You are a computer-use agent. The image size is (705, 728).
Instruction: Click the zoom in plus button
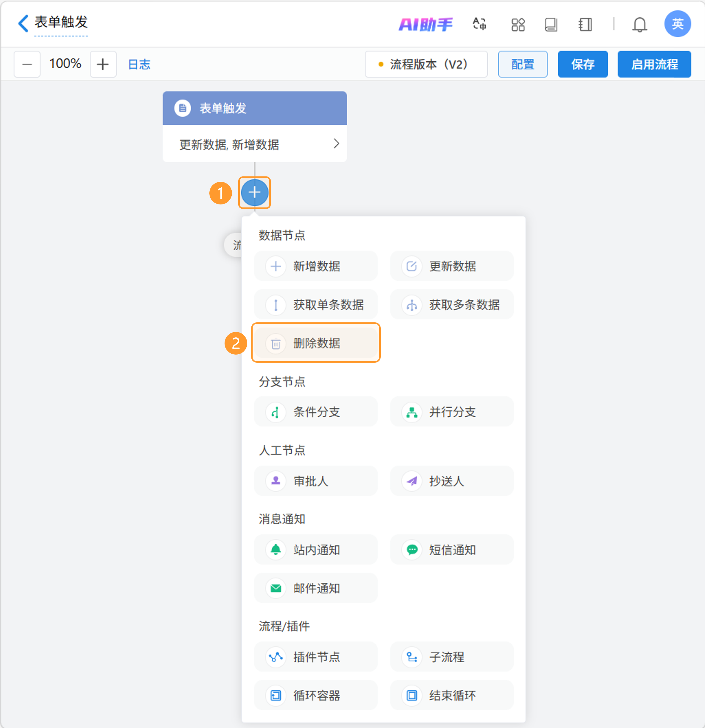(x=103, y=64)
